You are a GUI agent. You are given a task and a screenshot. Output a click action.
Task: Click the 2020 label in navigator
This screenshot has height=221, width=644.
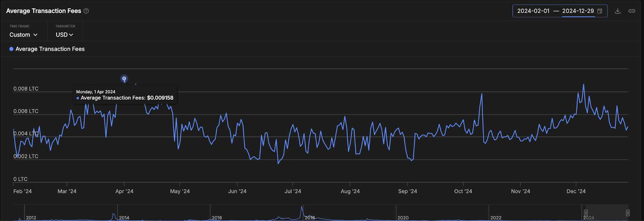(x=403, y=218)
